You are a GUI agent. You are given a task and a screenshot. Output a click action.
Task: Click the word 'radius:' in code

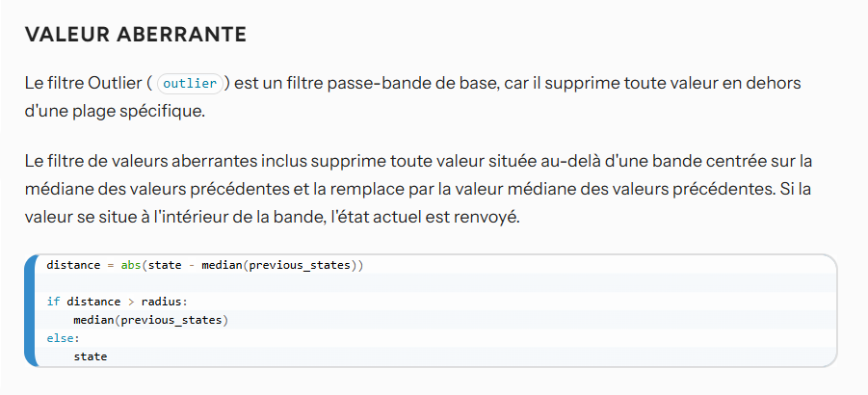165,302
